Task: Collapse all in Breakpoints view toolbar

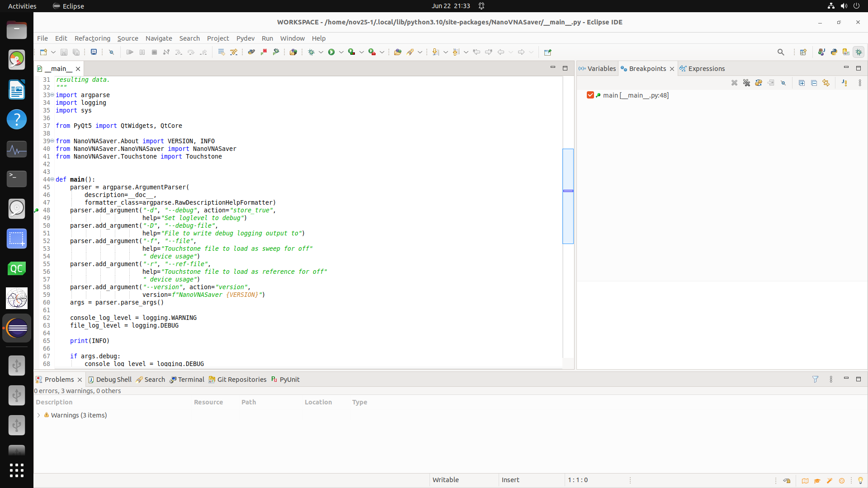Action: [814, 83]
